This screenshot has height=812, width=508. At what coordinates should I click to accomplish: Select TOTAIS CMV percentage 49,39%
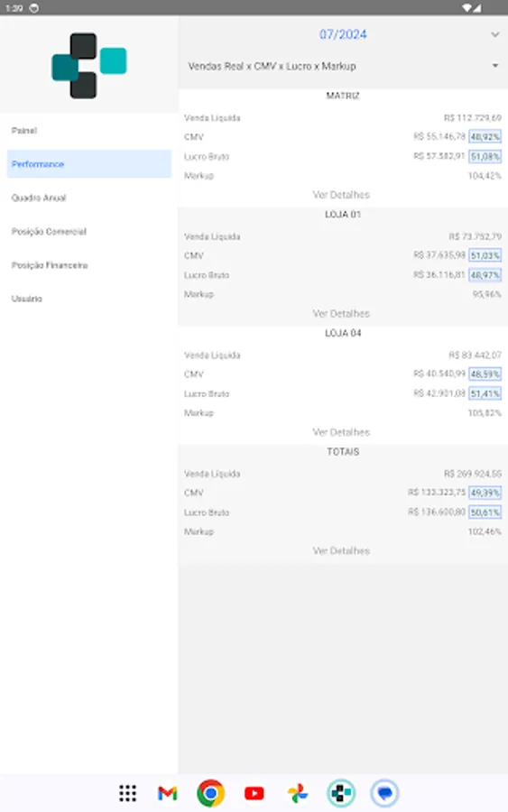coord(485,493)
